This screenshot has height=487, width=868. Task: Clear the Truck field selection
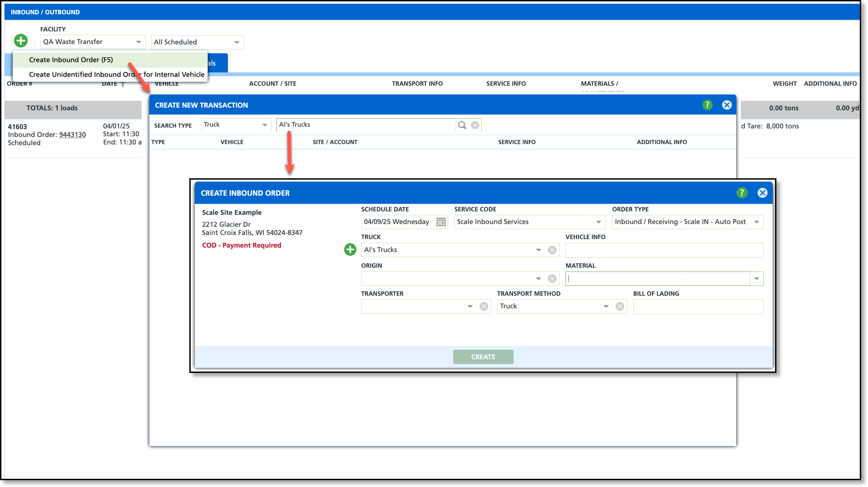(552, 250)
